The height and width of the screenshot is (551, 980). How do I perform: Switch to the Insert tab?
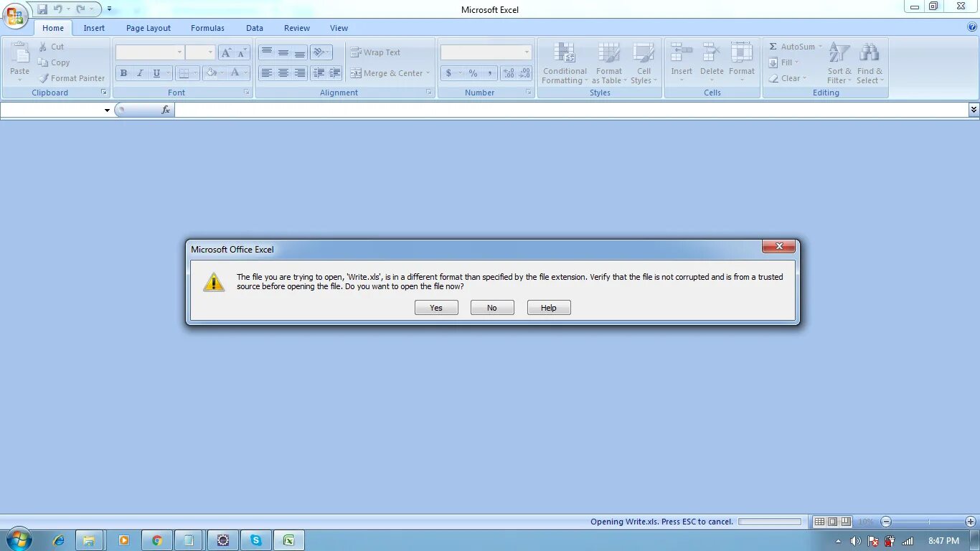tap(94, 28)
